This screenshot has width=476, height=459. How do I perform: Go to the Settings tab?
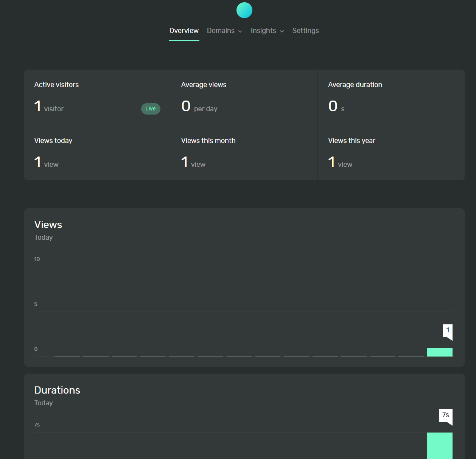[305, 31]
